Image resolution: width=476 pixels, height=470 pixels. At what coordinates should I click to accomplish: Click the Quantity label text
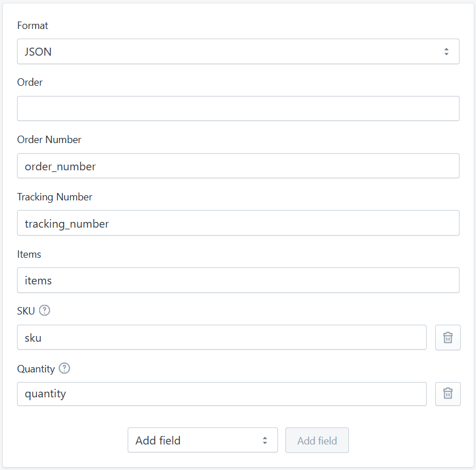[x=36, y=369]
